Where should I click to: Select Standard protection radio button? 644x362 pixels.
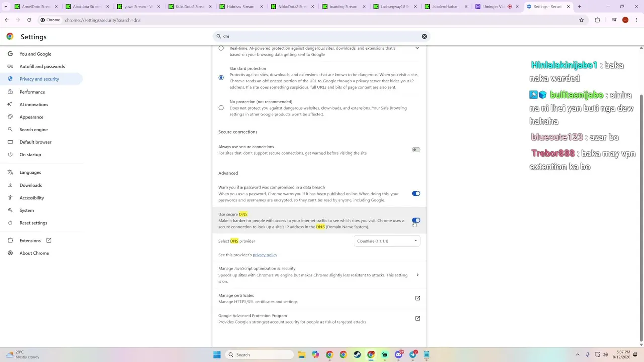[x=221, y=78]
